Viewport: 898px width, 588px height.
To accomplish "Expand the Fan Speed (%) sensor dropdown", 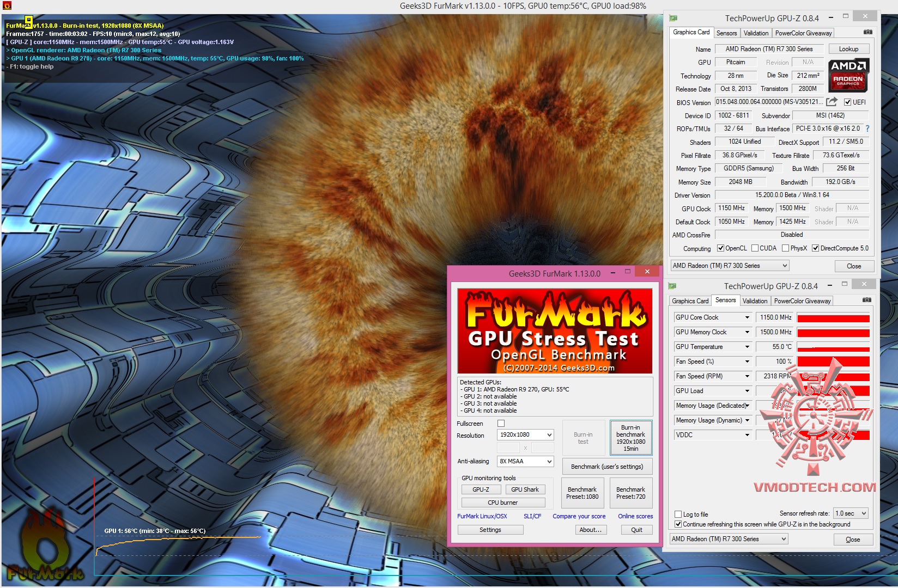I will click(747, 362).
